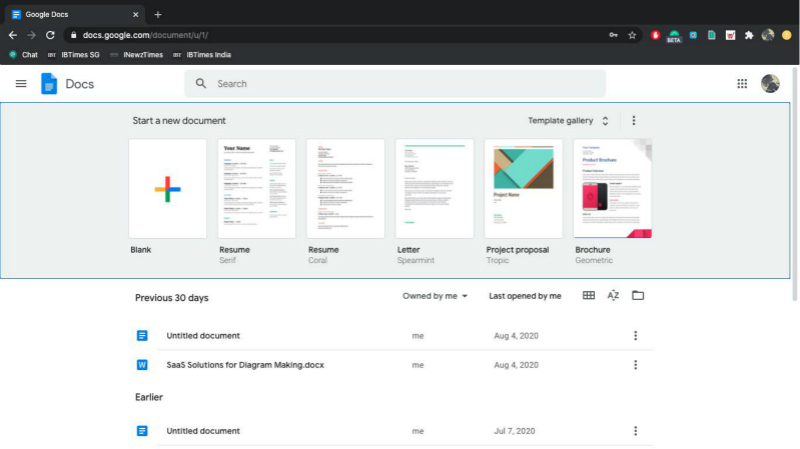Click the three-dot menu beside Template gallery

[x=633, y=121]
